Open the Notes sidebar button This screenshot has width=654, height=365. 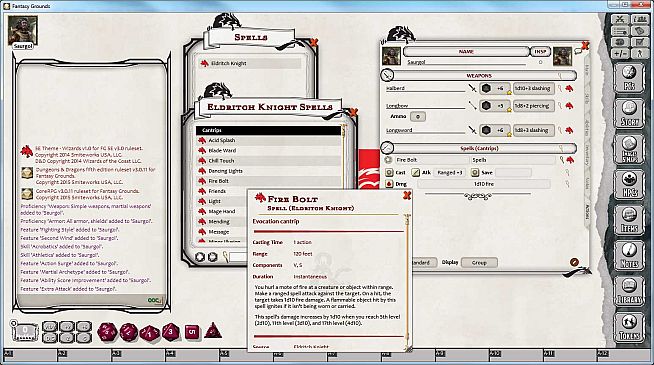pyautogui.click(x=629, y=255)
